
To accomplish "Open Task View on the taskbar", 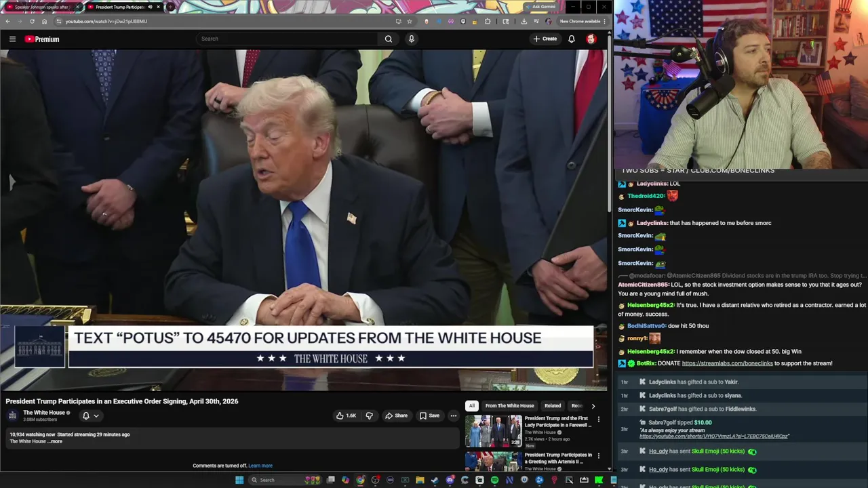I will coord(331,480).
